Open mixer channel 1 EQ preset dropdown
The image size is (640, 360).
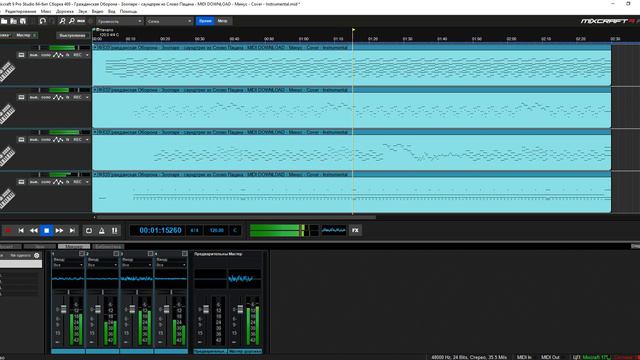click(x=68, y=265)
